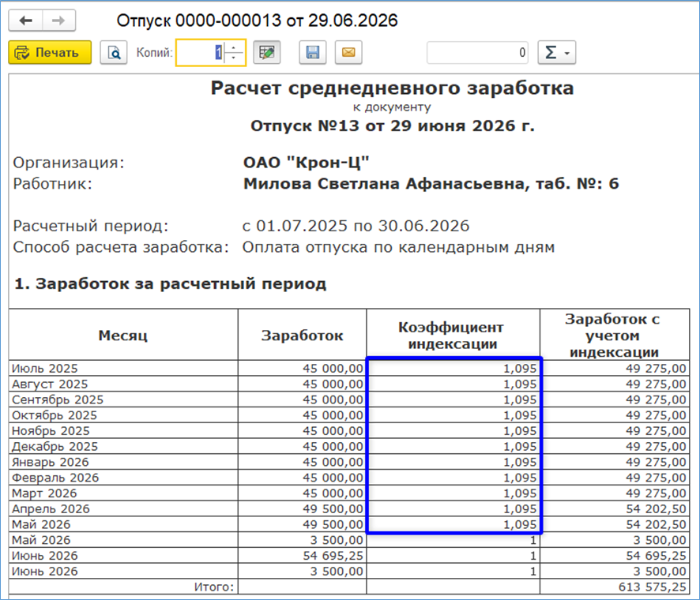Go forward with the right arrow button
Image resolution: width=700 pixels, height=600 pixels.
coord(59,21)
